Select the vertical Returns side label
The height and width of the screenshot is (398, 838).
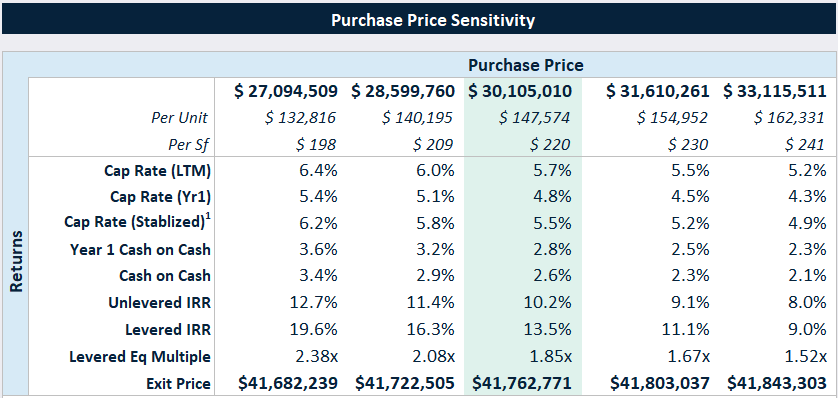[x=17, y=262]
